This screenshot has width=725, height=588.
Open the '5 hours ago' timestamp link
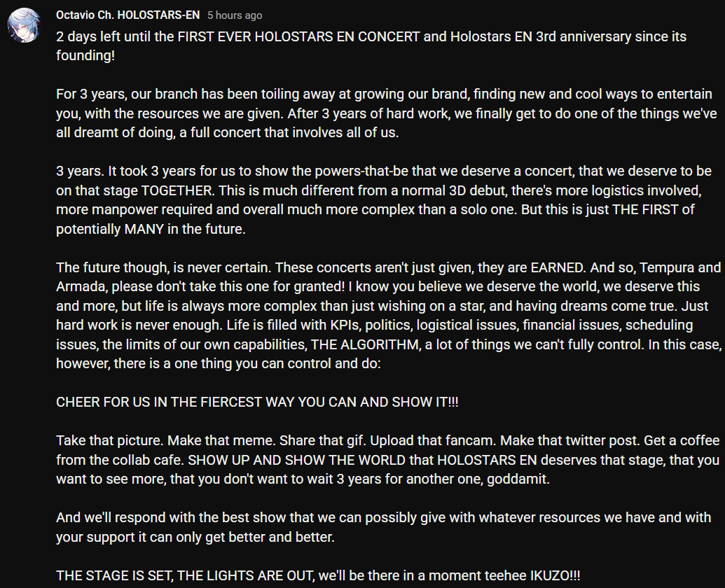click(x=235, y=15)
